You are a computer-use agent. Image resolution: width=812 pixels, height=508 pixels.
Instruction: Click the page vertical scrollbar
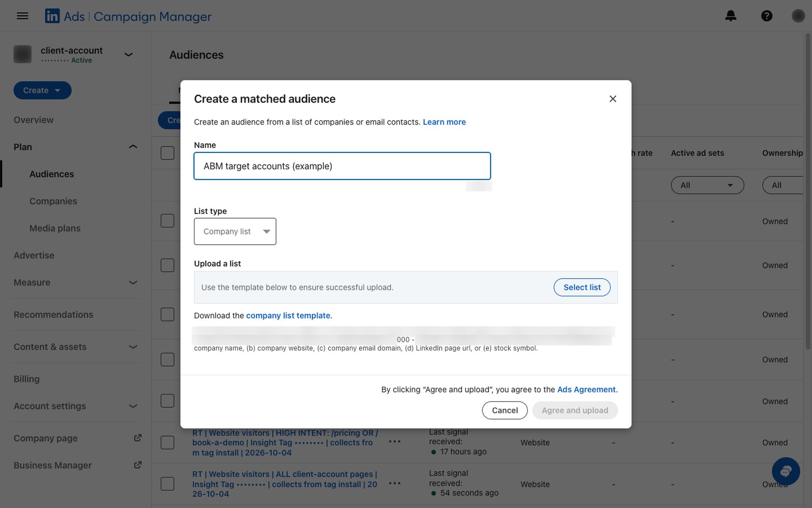pyautogui.click(x=807, y=192)
